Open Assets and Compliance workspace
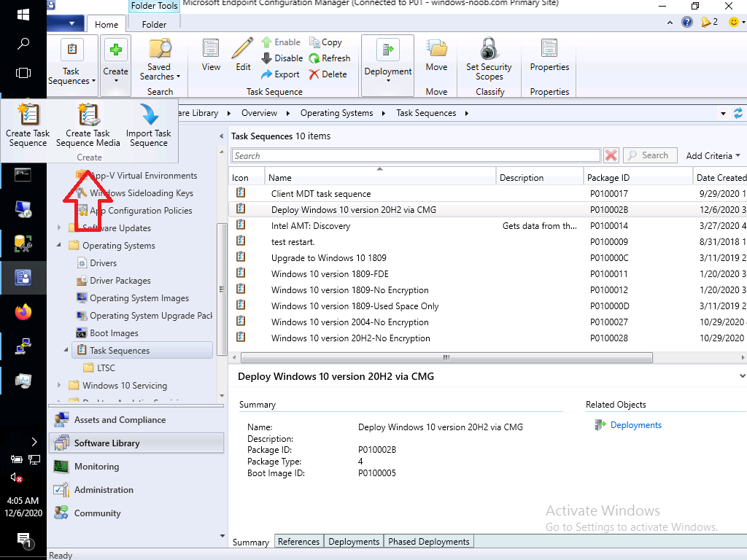This screenshot has height=560, width=747. click(136, 419)
